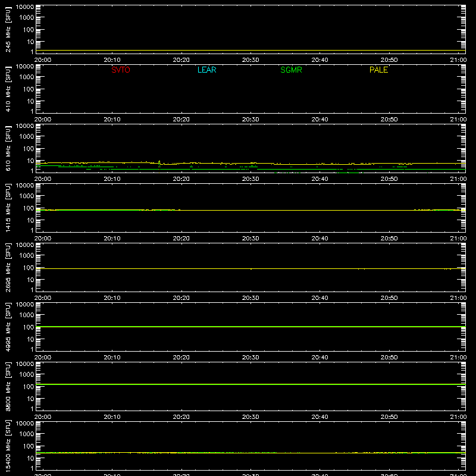Click the flux trace in 2695 MHz plot
This screenshot has height=476, width=476.
pyautogui.click(x=250, y=269)
